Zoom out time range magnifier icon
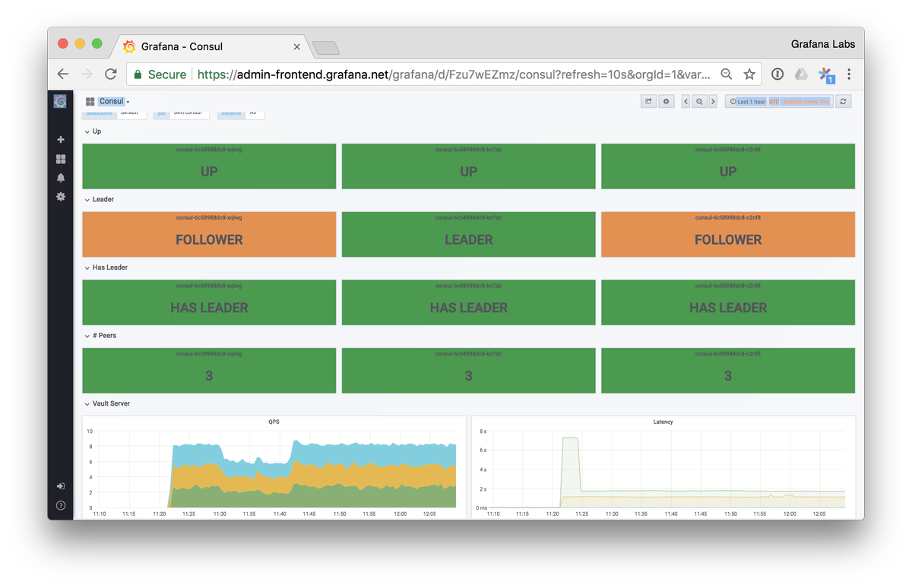This screenshot has width=912, height=588. pos(699,101)
